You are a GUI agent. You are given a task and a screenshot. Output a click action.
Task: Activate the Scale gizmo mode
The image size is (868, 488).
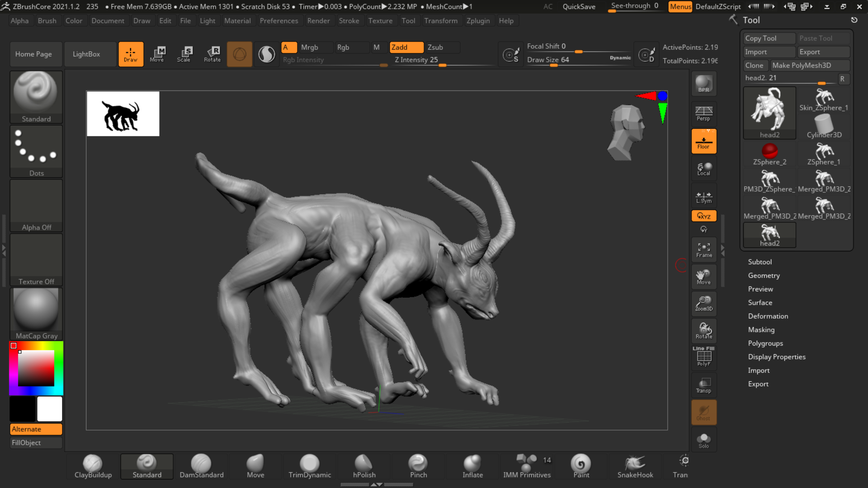coord(184,54)
